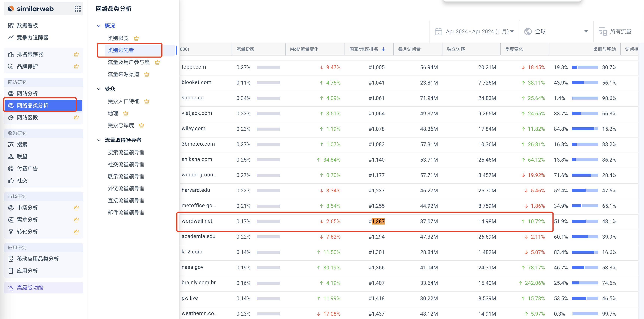Collapse the 流量取得领导者 section
The image size is (644, 319).
[99, 140]
